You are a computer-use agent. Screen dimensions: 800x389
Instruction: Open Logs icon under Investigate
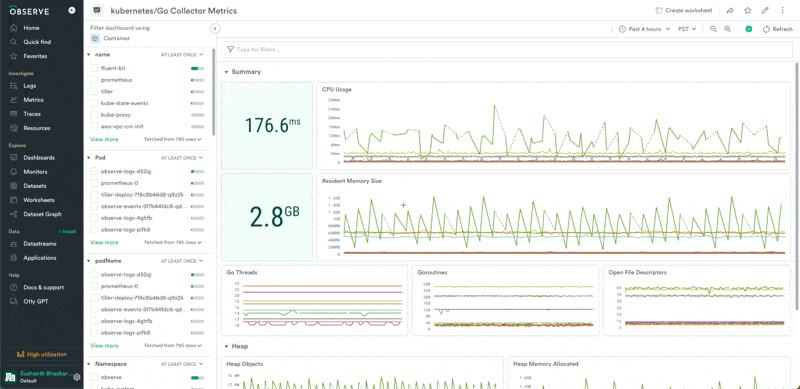(x=13, y=86)
